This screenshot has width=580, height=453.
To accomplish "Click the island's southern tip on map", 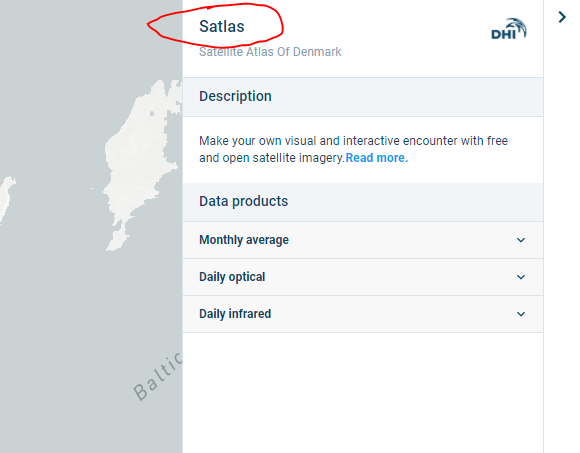I will [118, 241].
